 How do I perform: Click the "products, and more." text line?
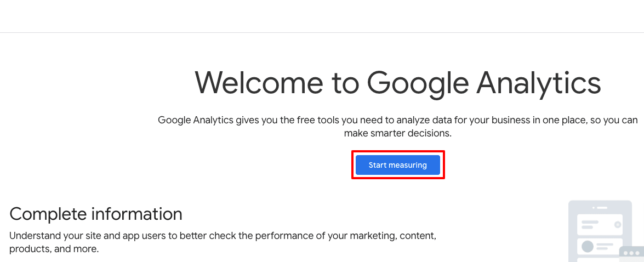coord(54,249)
